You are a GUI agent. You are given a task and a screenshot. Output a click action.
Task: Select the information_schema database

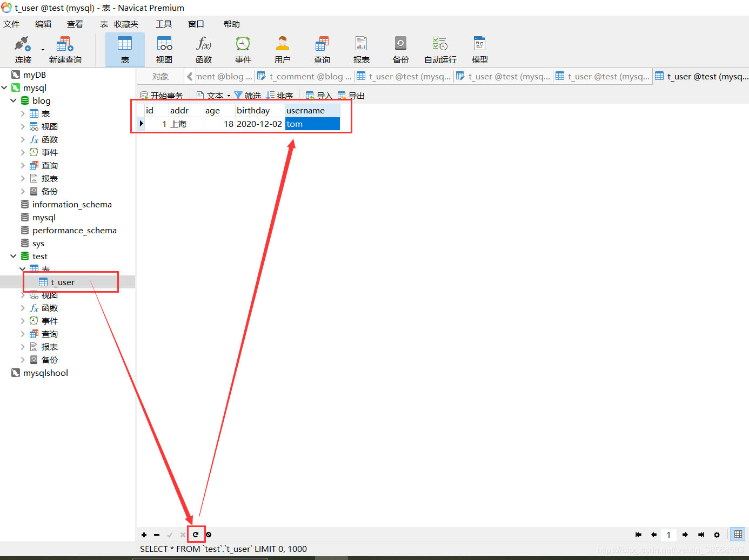tap(72, 204)
